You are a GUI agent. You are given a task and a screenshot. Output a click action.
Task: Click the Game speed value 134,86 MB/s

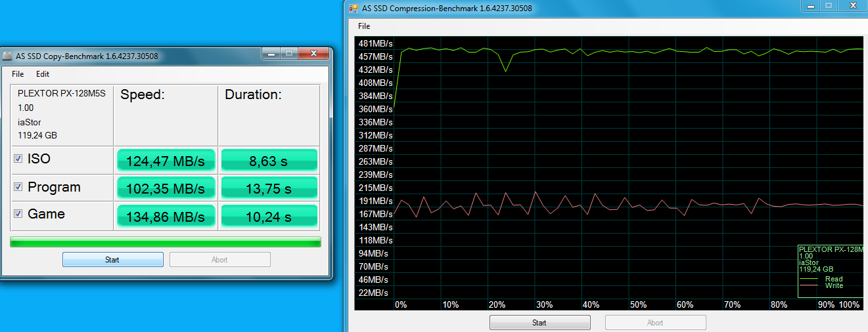click(x=166, y=217)
